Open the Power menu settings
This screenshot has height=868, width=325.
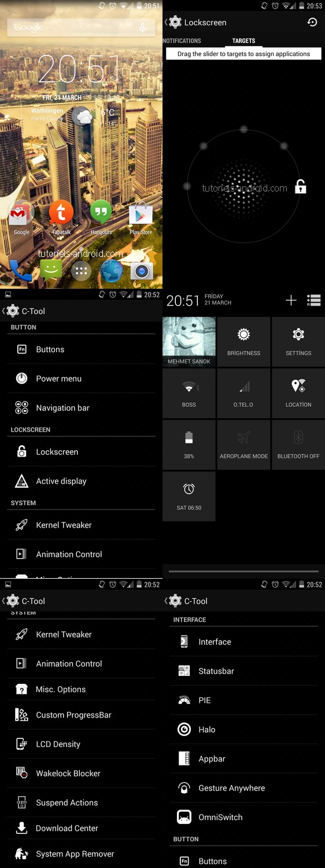[x=81, y=378]
